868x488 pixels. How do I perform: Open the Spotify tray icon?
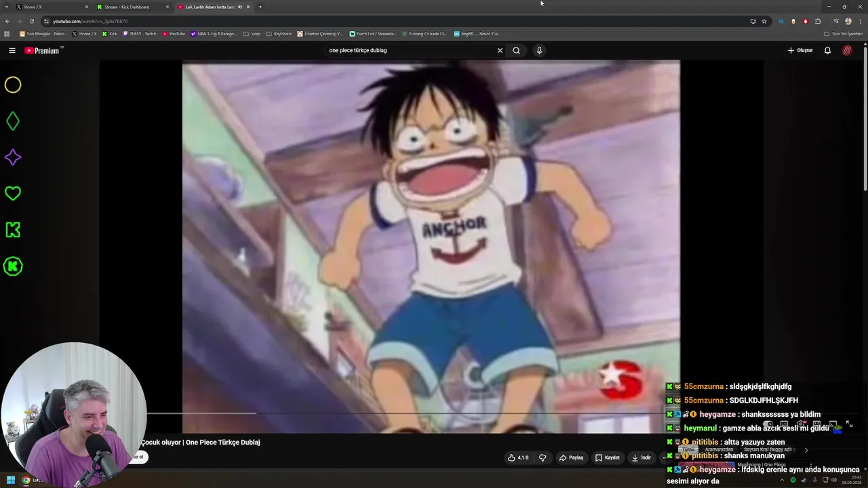pyautogui.click(x=793, y=480)
